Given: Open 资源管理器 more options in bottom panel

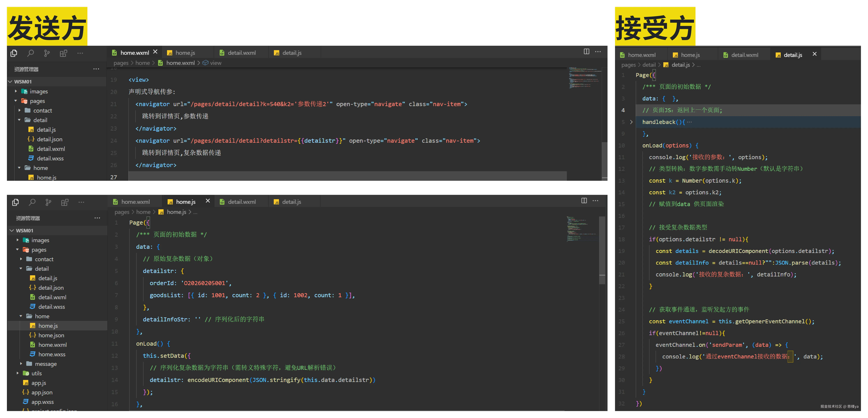Looking at the screenshot, I should 97,218.
